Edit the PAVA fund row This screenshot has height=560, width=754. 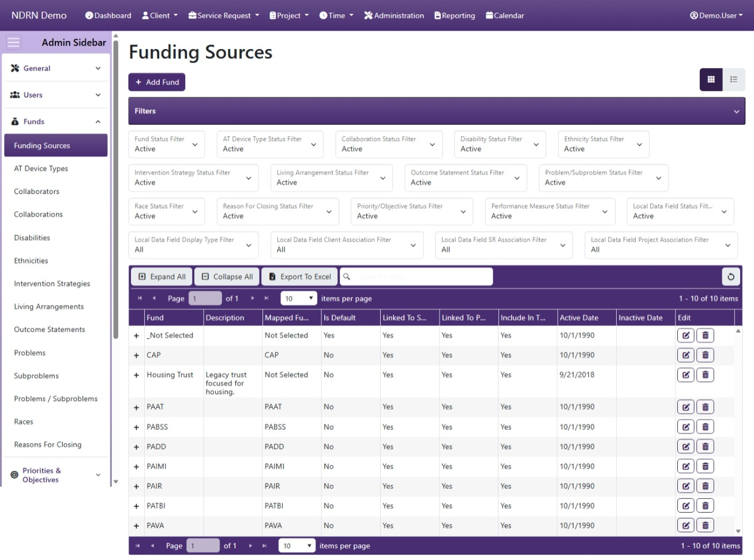point(685,525)
